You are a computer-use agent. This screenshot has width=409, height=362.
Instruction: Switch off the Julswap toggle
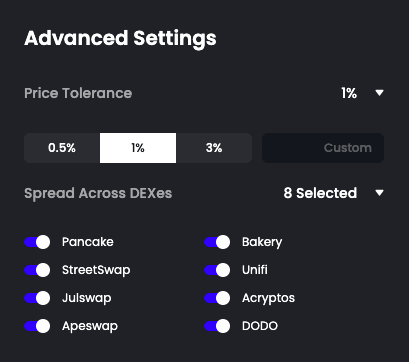37,298
